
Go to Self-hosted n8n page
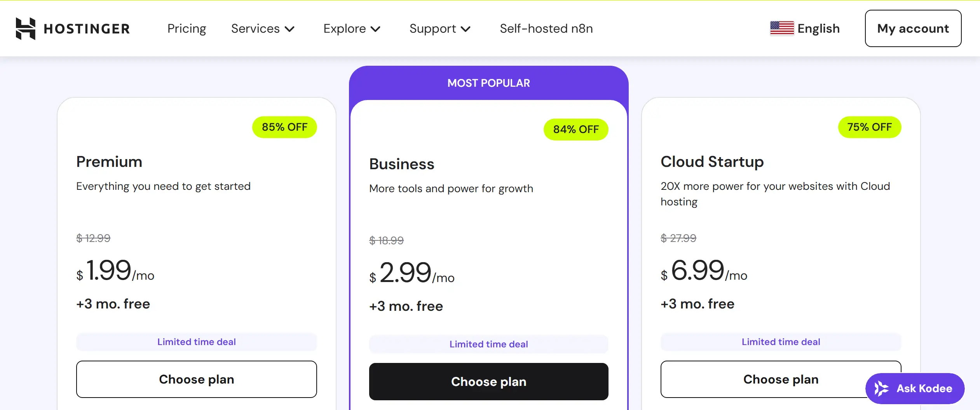point(546,29)
